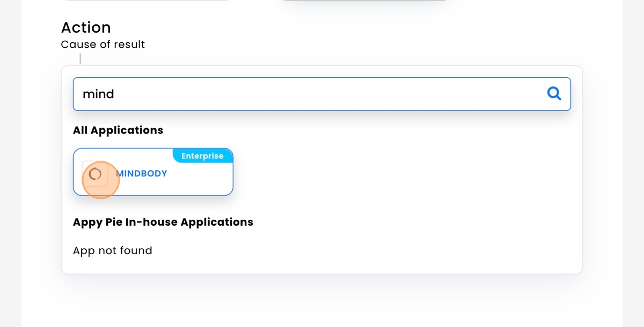The height and width of the screenshot is (327, 644).
Task: Select the MINDBODY application card
Action: click(153, 172)
